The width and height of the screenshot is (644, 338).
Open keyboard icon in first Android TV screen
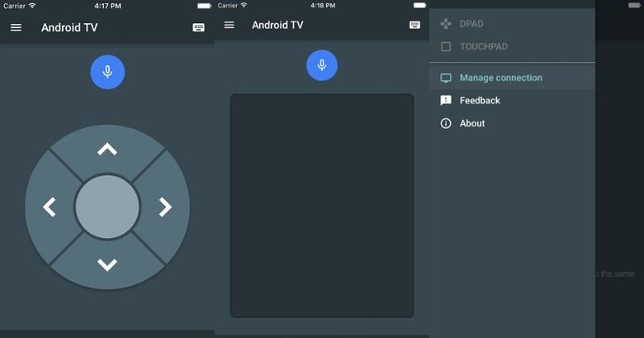pyautogui.click(x=198, y=27)
